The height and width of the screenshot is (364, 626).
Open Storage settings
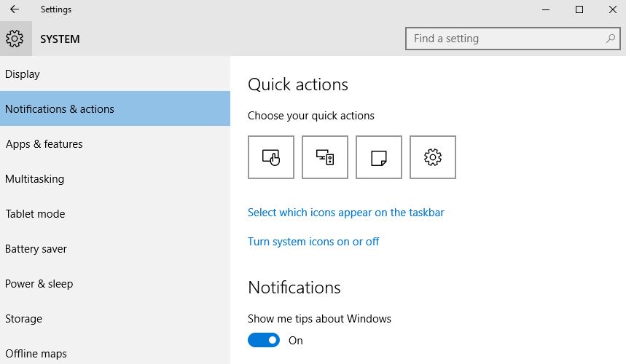(24, 319)
